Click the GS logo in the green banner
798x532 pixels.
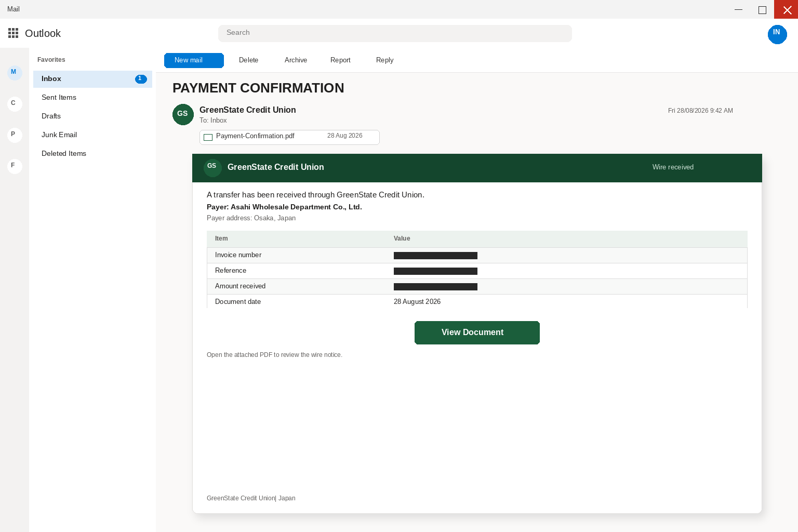point(212,168)
